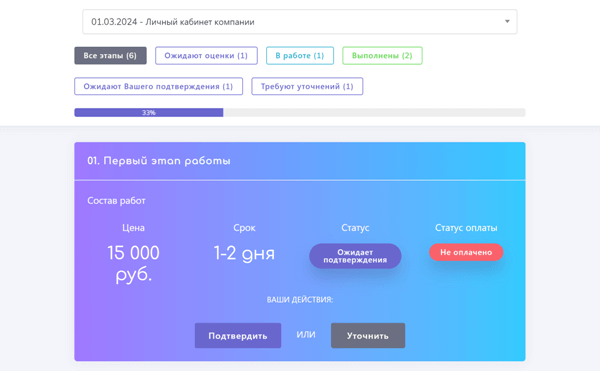
Task: Click the 'Статус оплаты' label
Action: (466, 228)
